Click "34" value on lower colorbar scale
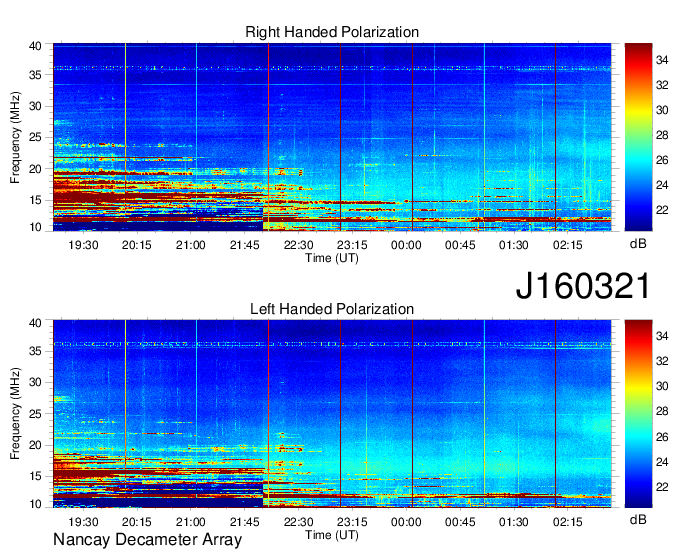Image resolution: width=680 pixels, height=552 pixels. 662,336
